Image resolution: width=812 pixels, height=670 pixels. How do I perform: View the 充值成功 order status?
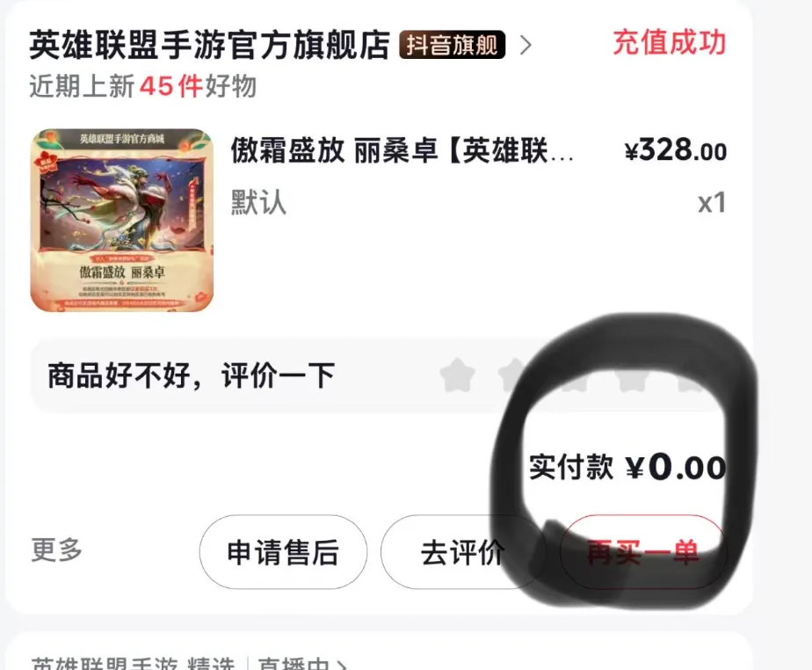[x=669, y=42]
